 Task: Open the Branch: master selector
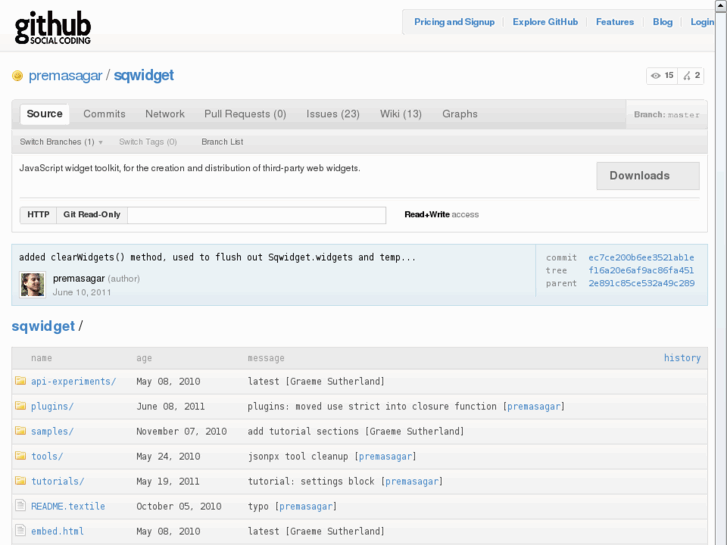tap(666, 114)
